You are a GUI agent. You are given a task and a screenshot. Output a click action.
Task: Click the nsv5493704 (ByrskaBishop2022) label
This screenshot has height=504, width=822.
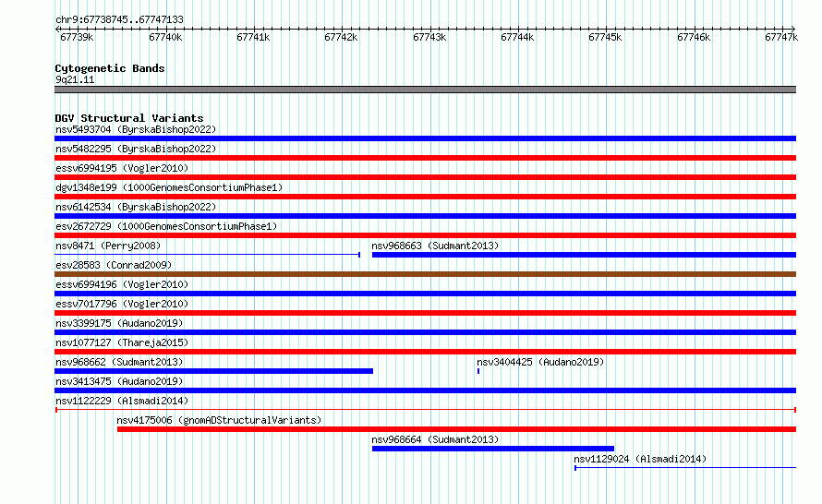(x=136, y=129)
